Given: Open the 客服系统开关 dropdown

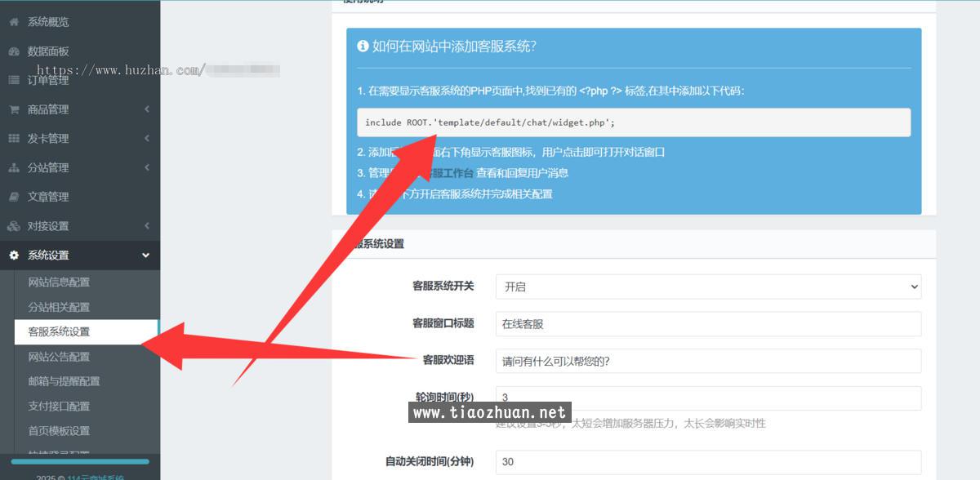Looking at the screenshot, I should pos(708,287).
